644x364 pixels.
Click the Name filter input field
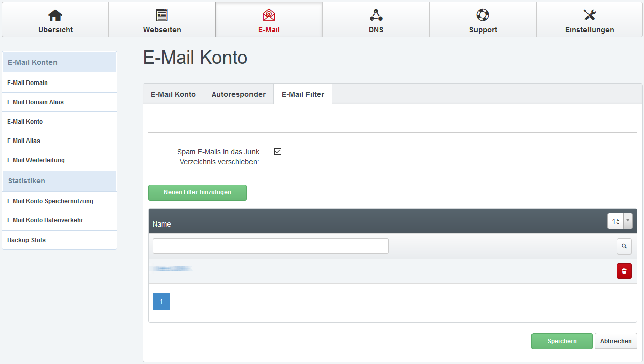click(270, 246)
